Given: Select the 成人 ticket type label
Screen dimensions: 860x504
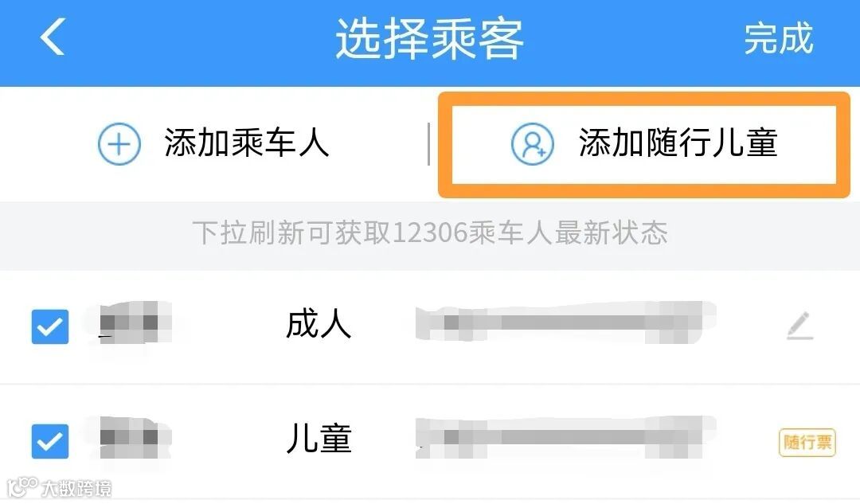Looking at the screenshot, I should (319, 323).
